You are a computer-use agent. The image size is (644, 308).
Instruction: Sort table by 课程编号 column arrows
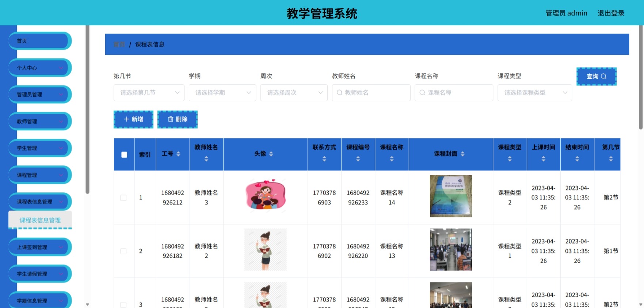(x=358, y=159)
